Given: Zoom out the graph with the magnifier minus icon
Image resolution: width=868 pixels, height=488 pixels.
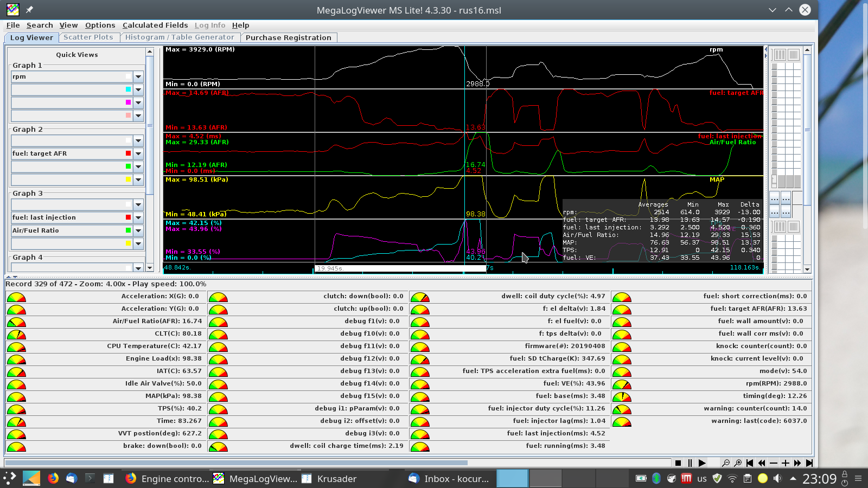Looking at the screenshot, I should point(726,463).
